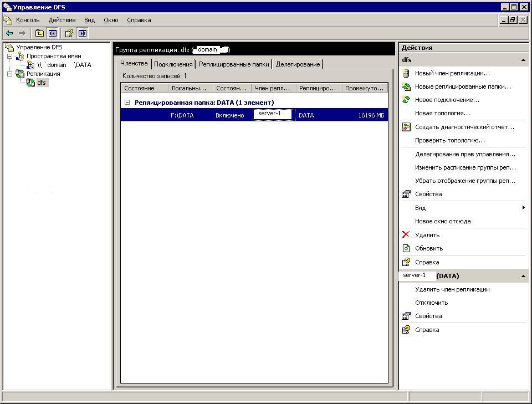Screen dimensions: 532x404
Task: Click Новое окно отсюда action
Action: (443, 221)
